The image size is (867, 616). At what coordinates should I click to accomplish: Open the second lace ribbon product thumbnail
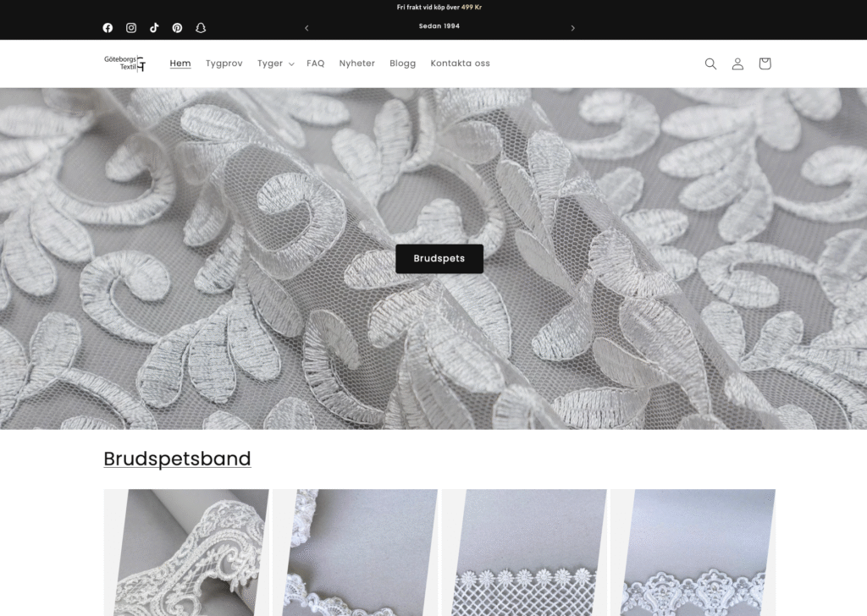(x=355, y=553)
